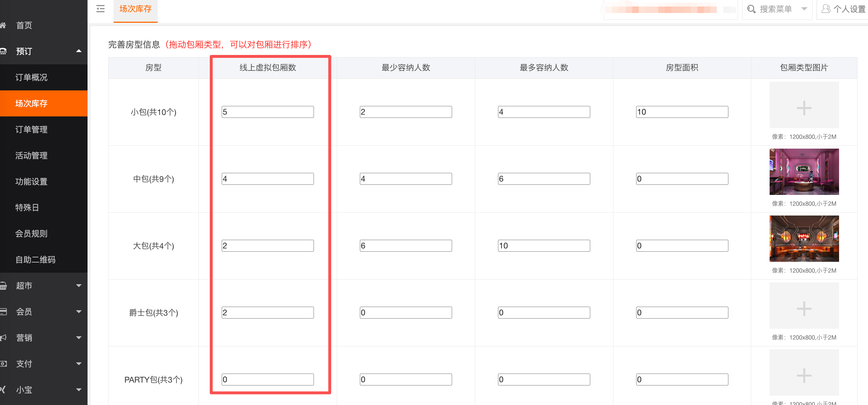Select the 场次库存 tab at top
Screen dimensions: 868x405
(x=135, y=9)
